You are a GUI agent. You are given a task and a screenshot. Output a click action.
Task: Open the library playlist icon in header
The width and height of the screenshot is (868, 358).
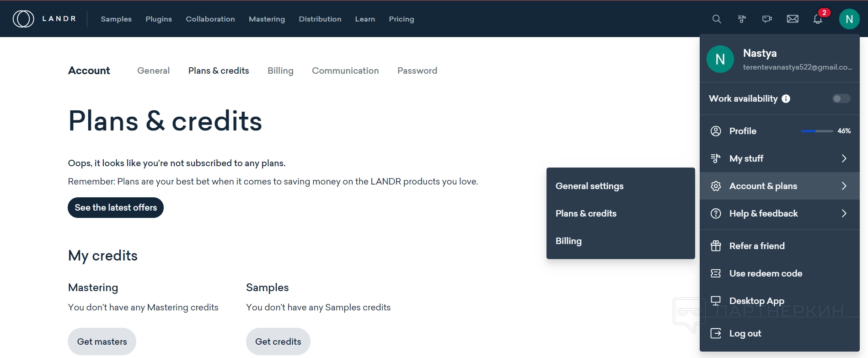tap(742, 19)
